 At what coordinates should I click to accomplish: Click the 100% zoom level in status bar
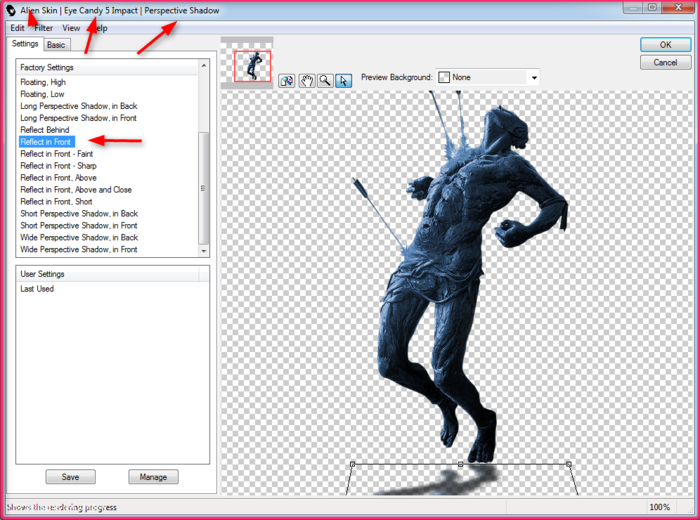659,507
